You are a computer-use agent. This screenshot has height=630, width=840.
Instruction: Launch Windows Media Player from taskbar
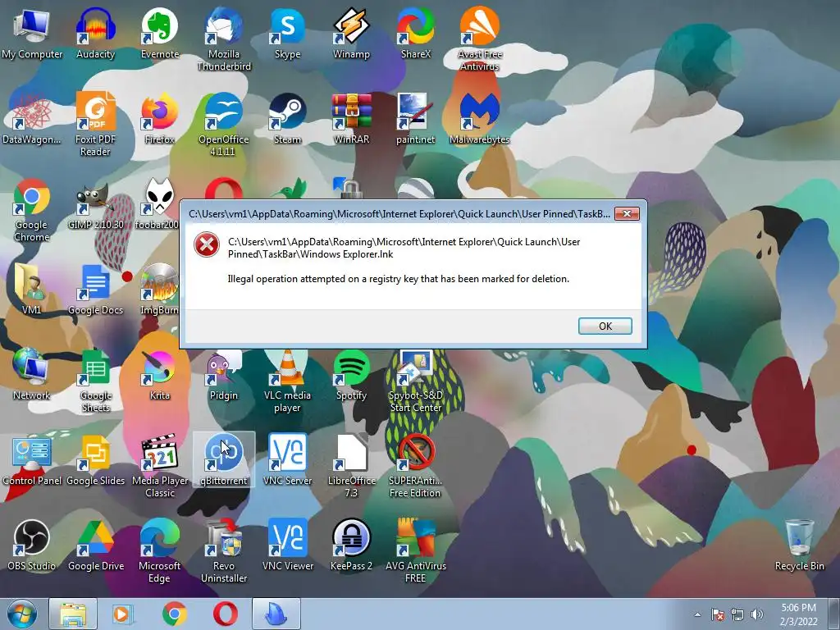point(122,614)
